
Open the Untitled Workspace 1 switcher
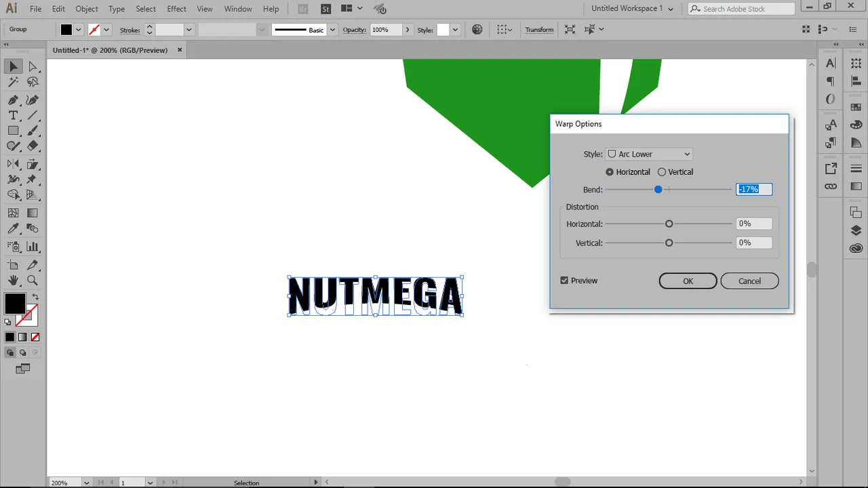(632, 9)
